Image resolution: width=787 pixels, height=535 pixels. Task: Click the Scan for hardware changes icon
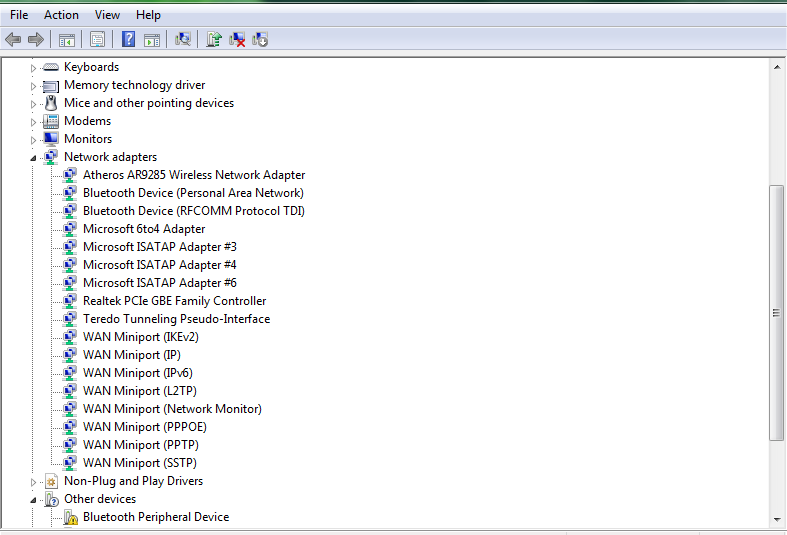click(x=183, y=39)
